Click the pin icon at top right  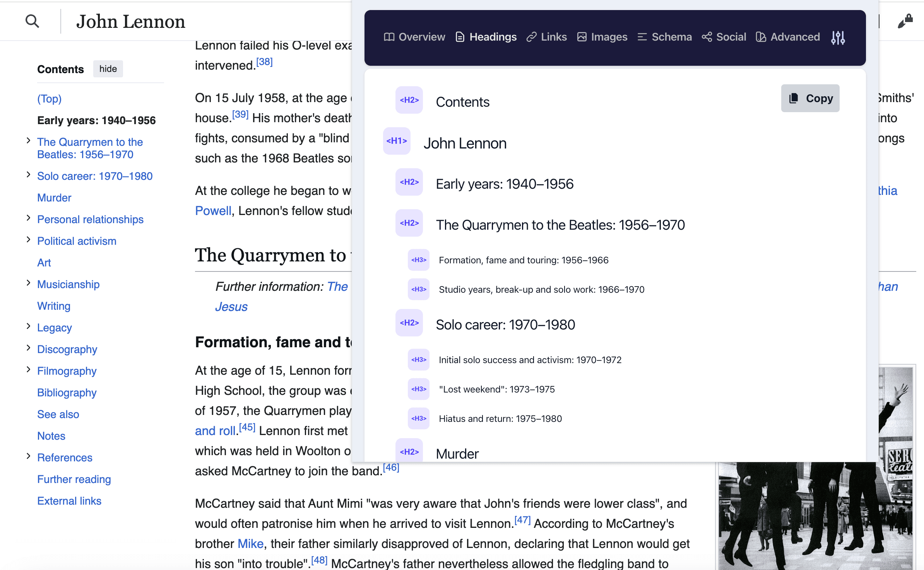905,21
